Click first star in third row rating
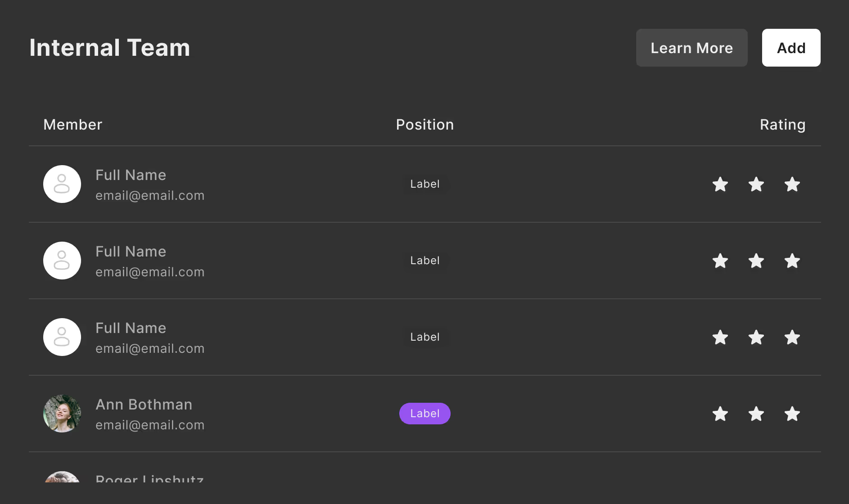 coord(720,337)
